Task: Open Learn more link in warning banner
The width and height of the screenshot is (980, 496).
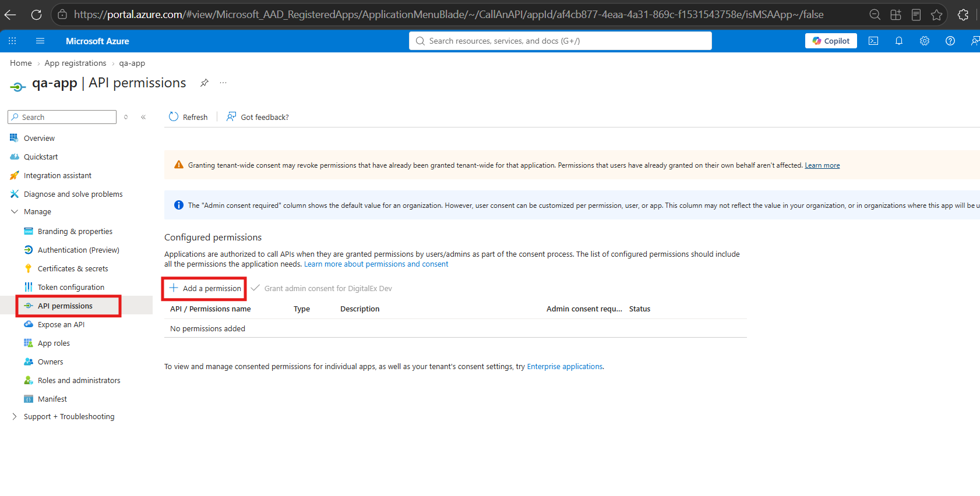Action: (822, 165)
